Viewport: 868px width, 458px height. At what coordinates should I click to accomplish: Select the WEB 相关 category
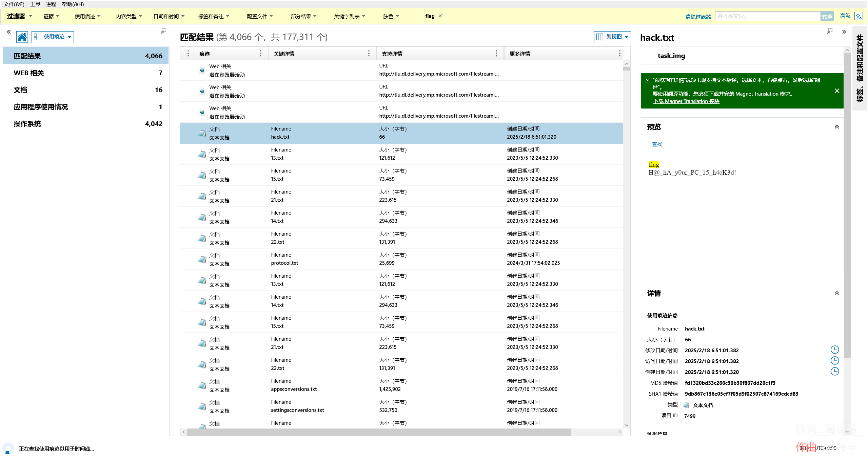[x=86, y=73]
